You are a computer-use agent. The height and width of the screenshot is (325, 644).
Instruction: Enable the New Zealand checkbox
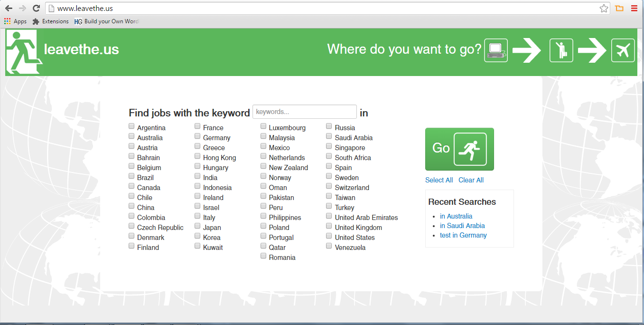pyautogui.click(x=263, y=166)
